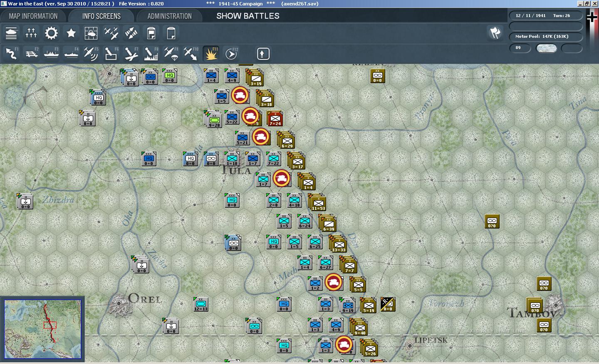This screenshot has height=364, width=599.
Task: Select the cyan unit labeled 6=25
Action: click(315, 242)
